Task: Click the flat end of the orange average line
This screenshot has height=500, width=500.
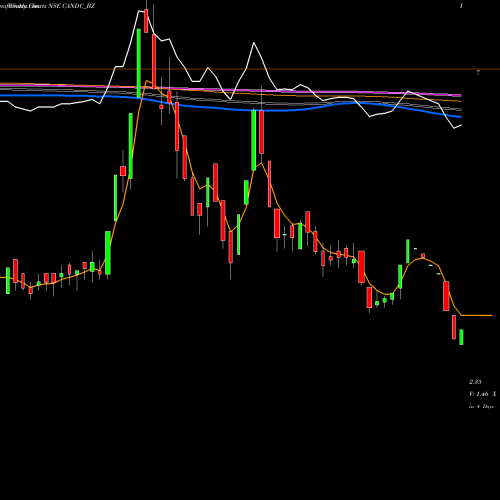Action: point(477,315)
